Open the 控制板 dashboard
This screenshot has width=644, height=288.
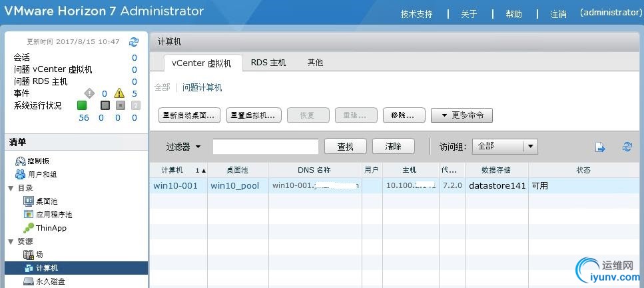pyautogui.click(x=33, y=161)
